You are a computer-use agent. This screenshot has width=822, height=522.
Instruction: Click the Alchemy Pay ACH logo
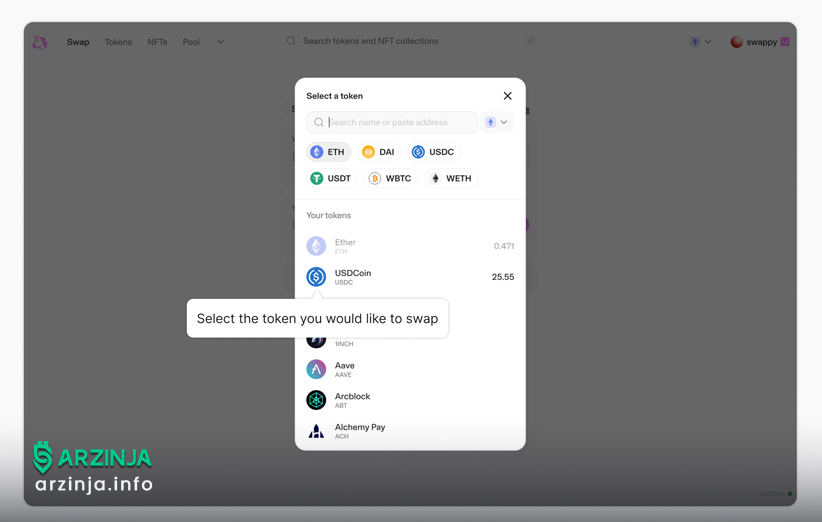[x=316, y=431]
